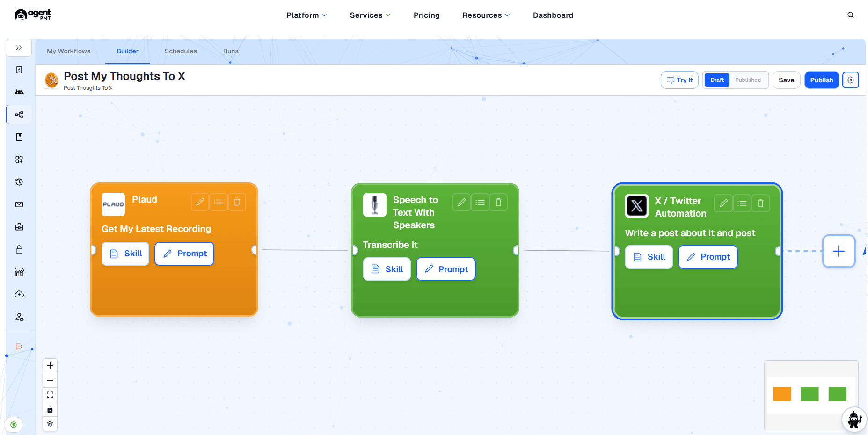Open the marketplace storefront sidebar icon

[19, 272]
